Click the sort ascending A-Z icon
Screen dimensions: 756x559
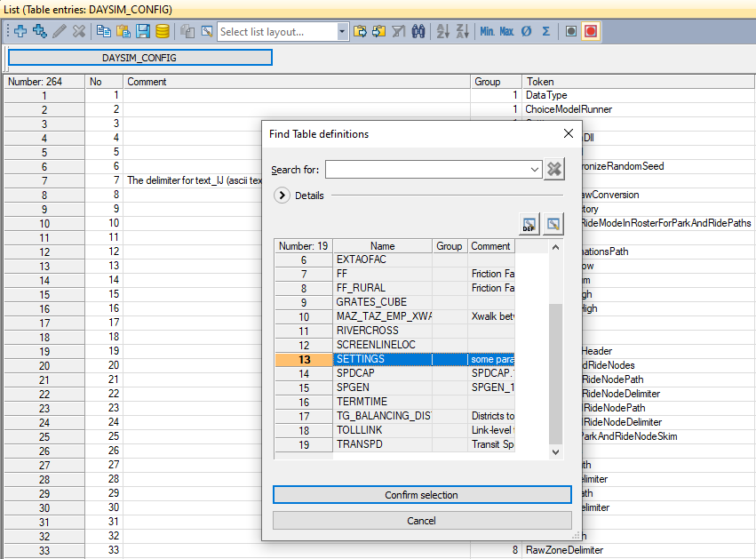point(442,31)
